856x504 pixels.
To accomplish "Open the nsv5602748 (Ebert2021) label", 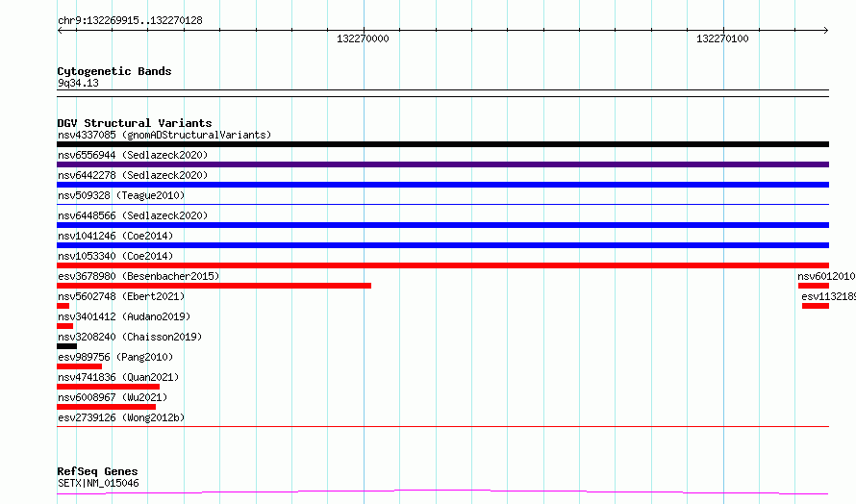I will [x=121, y=296].
